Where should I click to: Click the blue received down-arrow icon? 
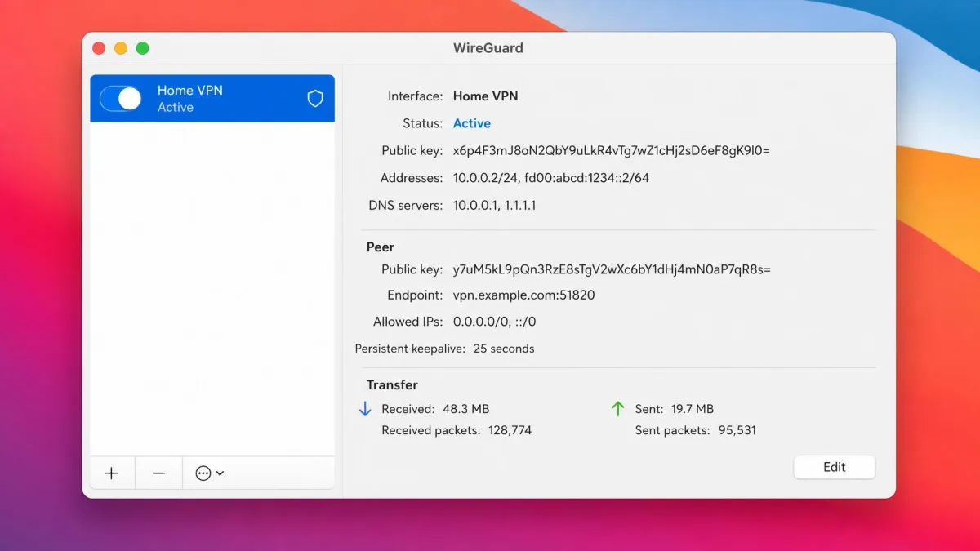pyautogui.click(x=365, y=409)
